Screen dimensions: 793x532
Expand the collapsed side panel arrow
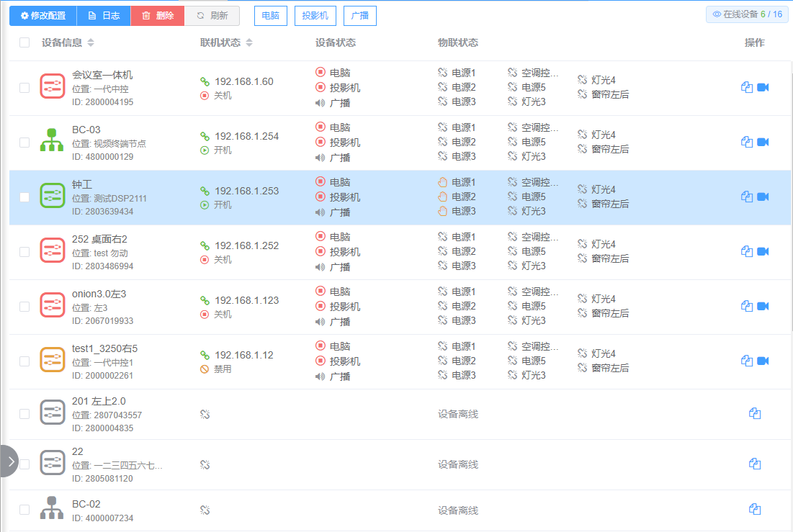pyautogui.click(x=9, y=461)
